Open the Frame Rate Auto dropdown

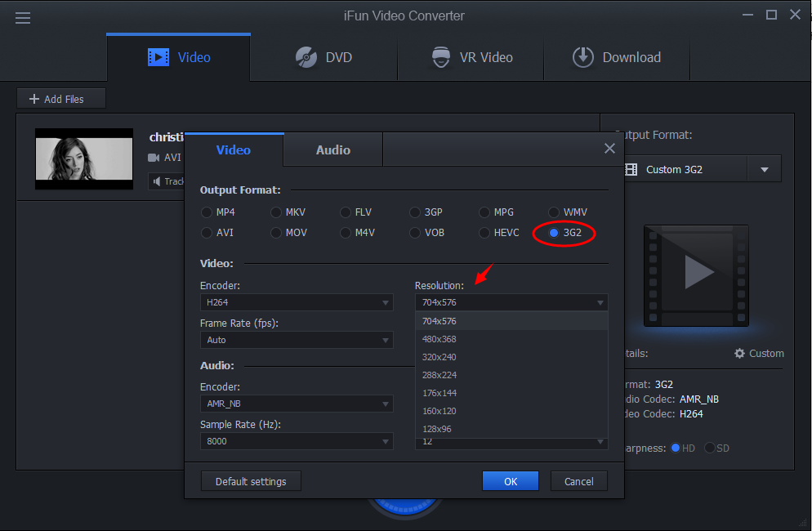[297, 340]
